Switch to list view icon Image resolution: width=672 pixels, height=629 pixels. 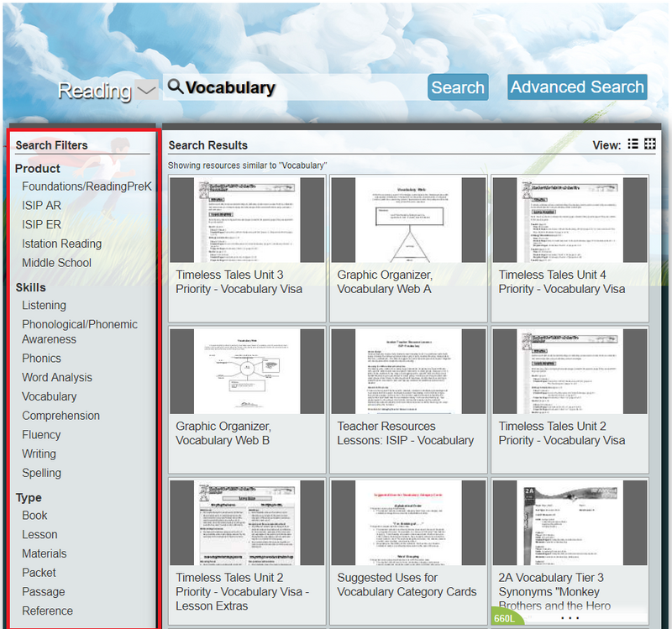[633, 144]
